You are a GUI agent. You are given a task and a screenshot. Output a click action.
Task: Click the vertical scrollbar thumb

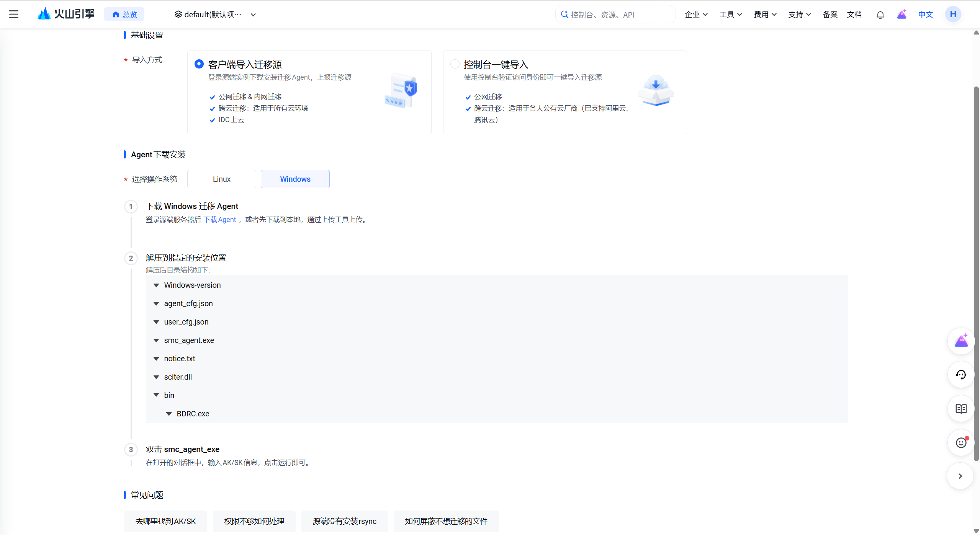tap(976, 274)
